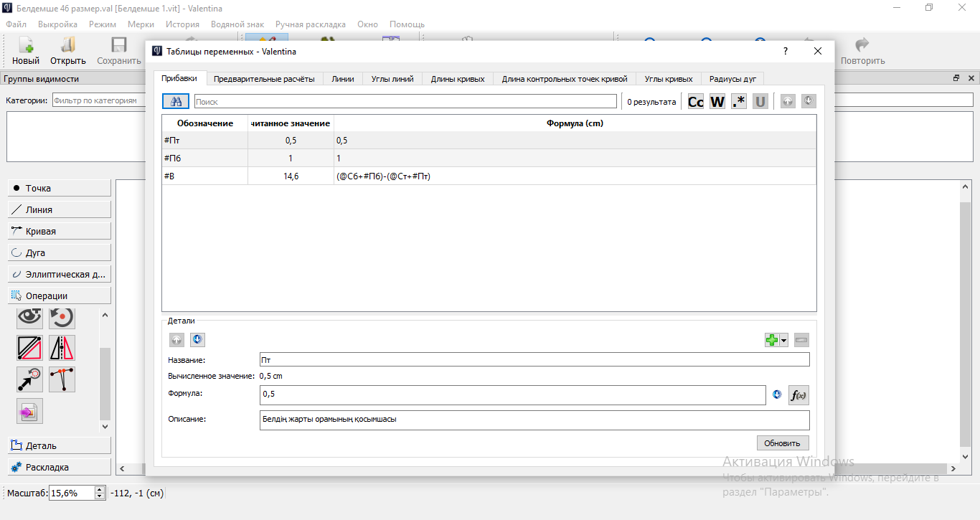Move selected increment down in Детали

(x=197, y=339)
